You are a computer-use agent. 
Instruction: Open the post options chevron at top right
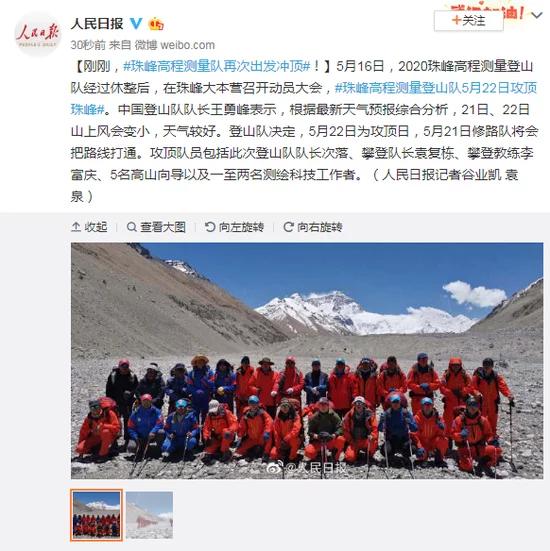click(x=537, y=15)
